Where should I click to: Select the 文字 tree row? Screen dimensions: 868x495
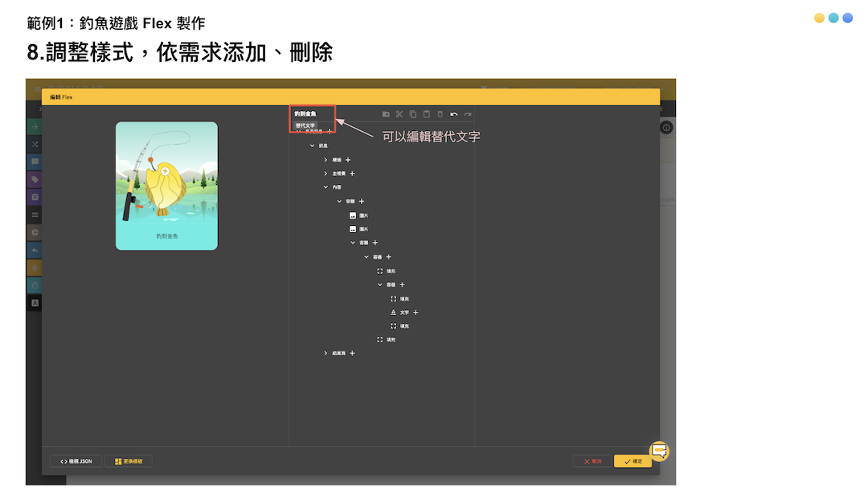[x=404, y=313]
